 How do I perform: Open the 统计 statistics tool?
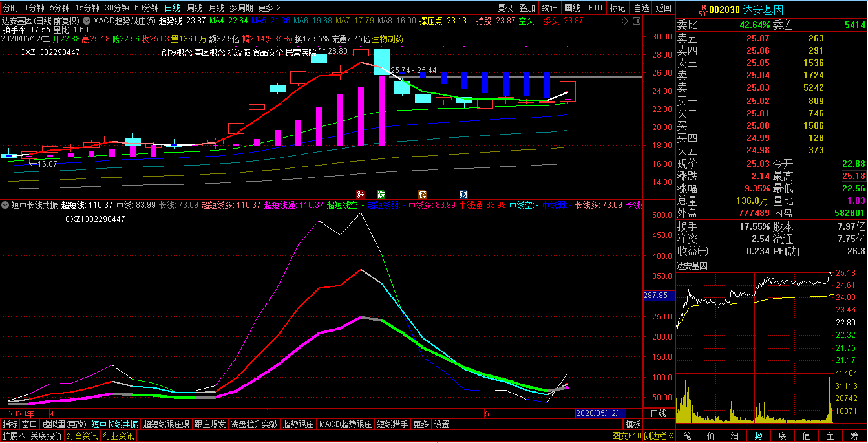tap(549, 8)
